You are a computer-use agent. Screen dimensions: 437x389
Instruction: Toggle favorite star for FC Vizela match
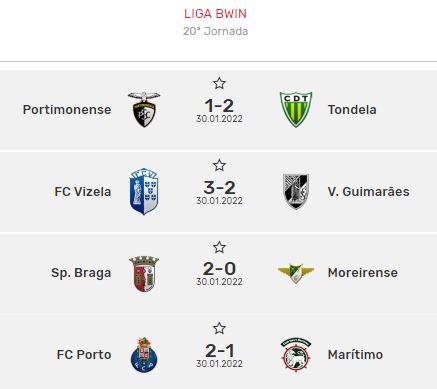point(219,165)
